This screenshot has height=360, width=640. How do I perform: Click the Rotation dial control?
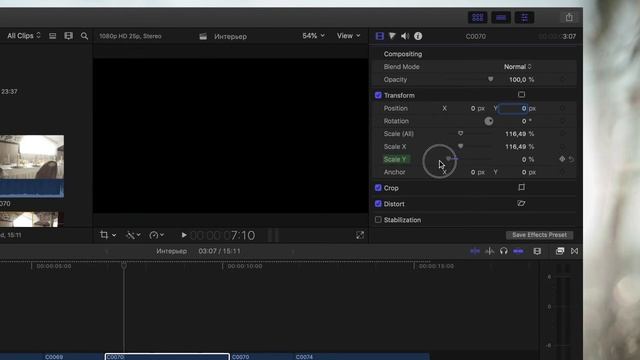[x=489, y=121]
